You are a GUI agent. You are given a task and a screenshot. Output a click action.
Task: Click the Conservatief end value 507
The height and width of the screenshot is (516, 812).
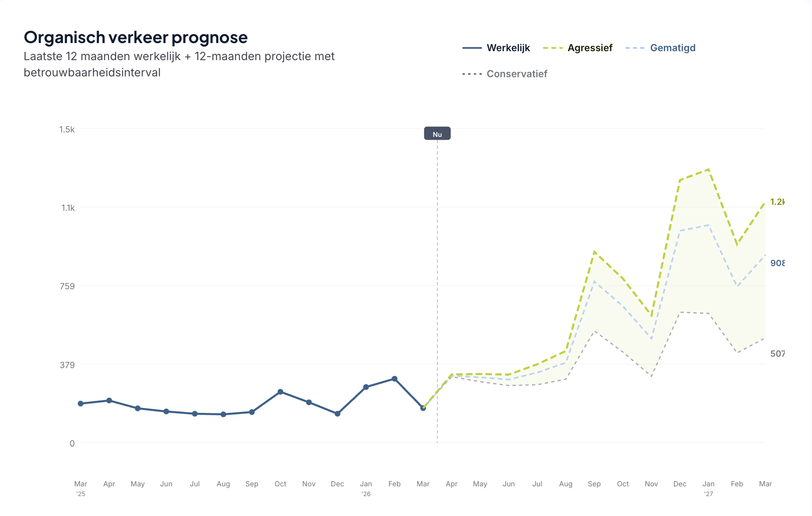point(777,354)
